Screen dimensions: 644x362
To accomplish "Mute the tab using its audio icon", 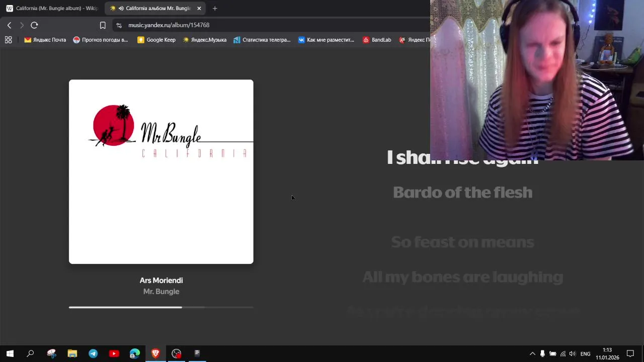I will [121, 8].
